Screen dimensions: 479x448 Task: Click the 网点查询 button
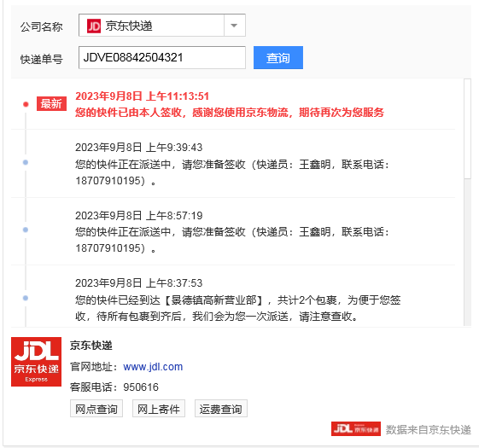(96, 409)
